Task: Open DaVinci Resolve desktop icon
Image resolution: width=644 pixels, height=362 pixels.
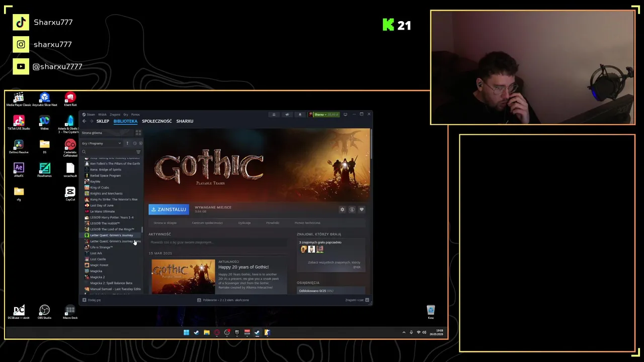Action: (19, 146)
